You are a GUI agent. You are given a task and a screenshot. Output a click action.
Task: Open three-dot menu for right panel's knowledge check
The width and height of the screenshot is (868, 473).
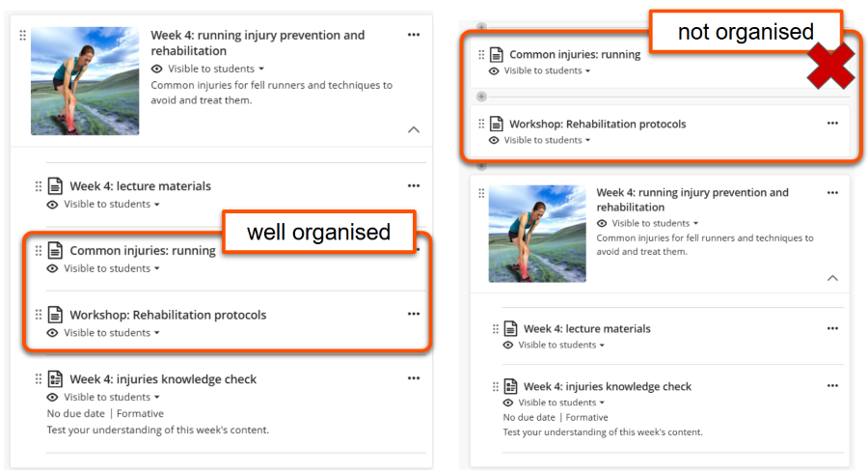click(832, 386)
